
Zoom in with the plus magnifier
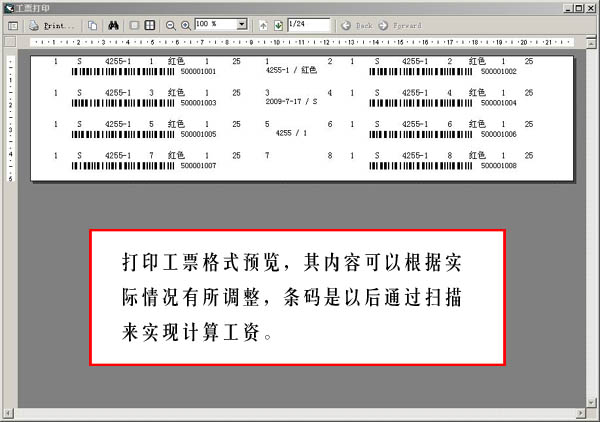tap(186, 26)
